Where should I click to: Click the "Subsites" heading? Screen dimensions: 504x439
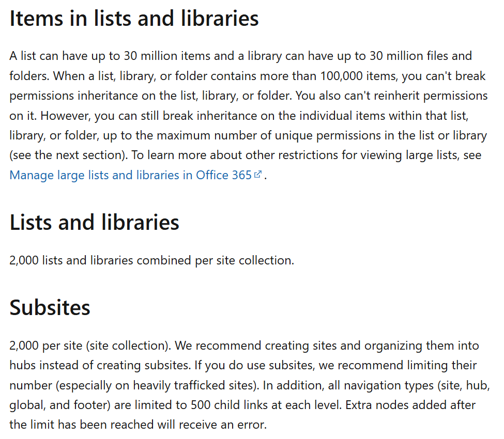click(50, 308)
